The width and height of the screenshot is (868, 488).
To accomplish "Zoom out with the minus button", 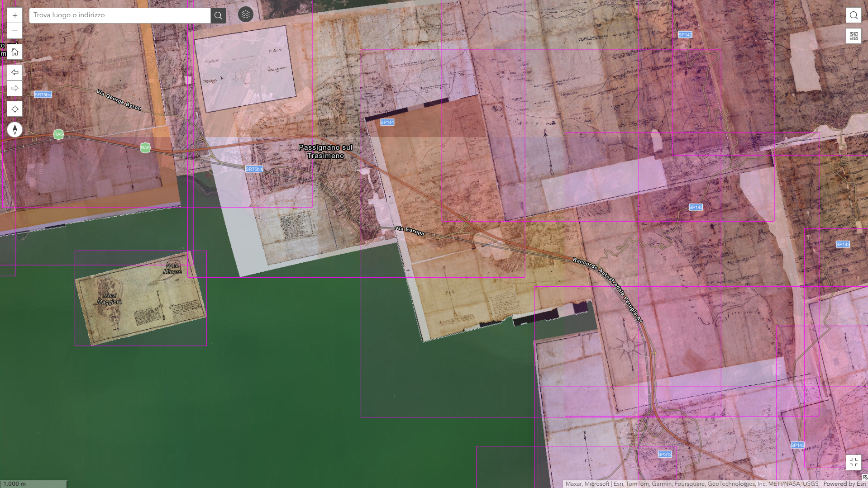I will pyautogui.click(x=15, y=31).
